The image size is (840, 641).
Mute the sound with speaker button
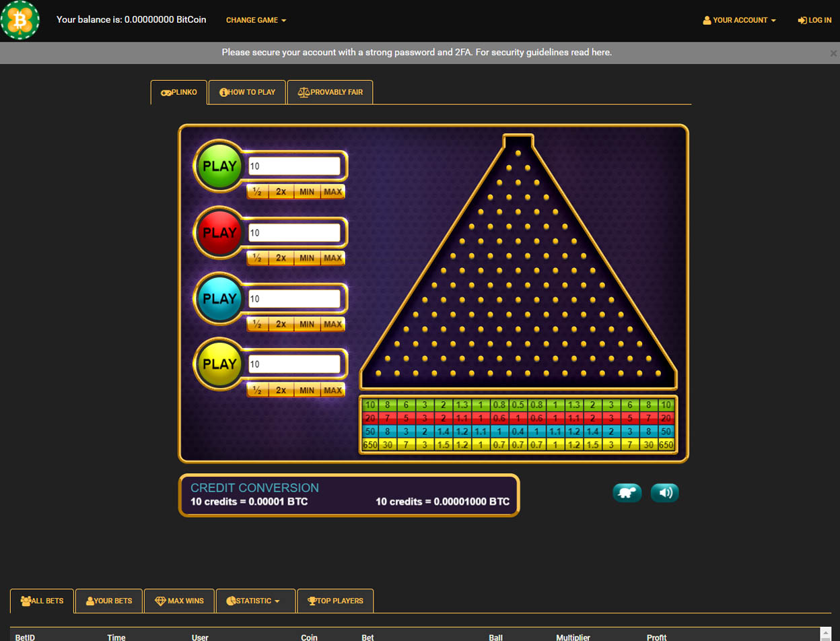(x=665, y=493)
